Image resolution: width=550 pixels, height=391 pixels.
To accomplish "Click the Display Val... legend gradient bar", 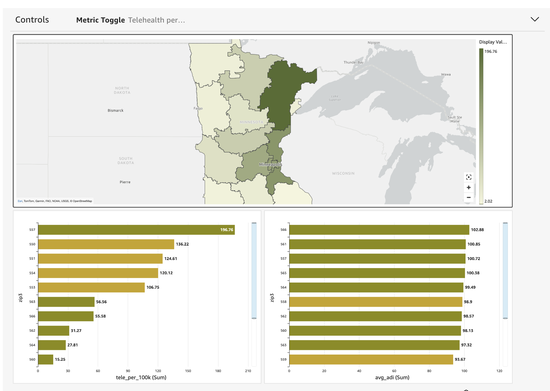I will (481, 126).
